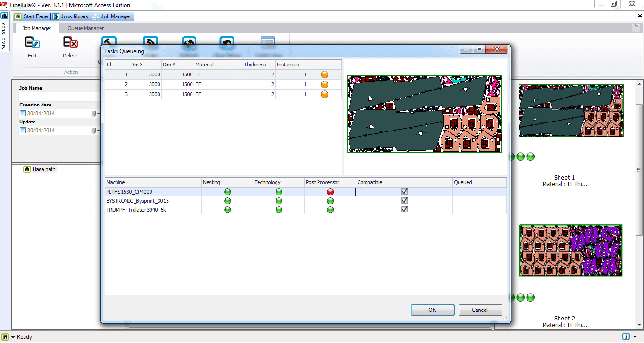
Task: Click Nesting status light for BYSTRONIC_Bysprint_3015
Action: [x=227, y=201]
